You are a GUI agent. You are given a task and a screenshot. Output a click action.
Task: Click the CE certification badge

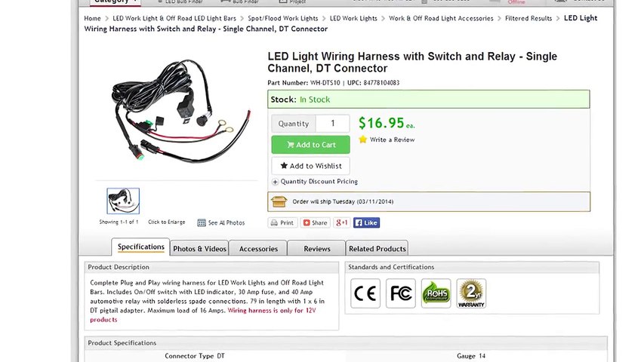[x=365, y=293]
